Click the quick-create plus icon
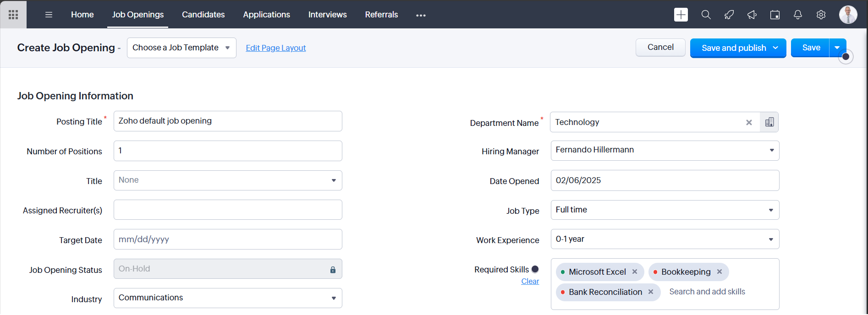This screenshot has width=868, height=315. (681, 15)
